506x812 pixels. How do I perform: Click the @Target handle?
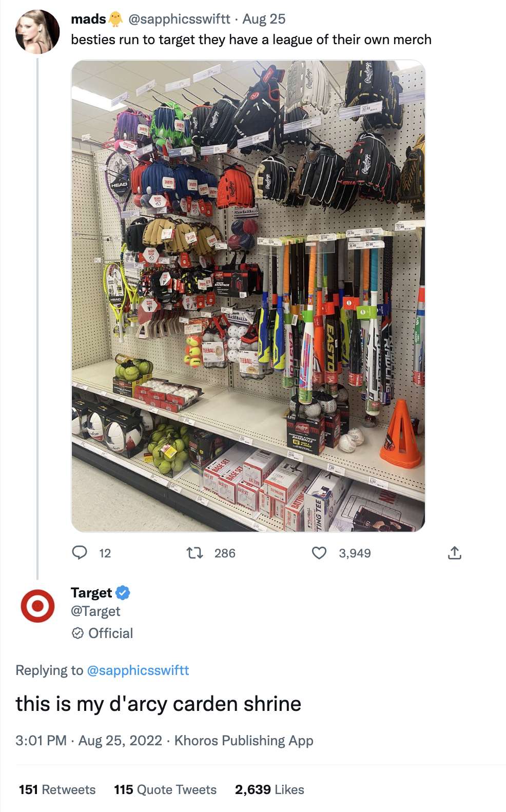[95, 611]
